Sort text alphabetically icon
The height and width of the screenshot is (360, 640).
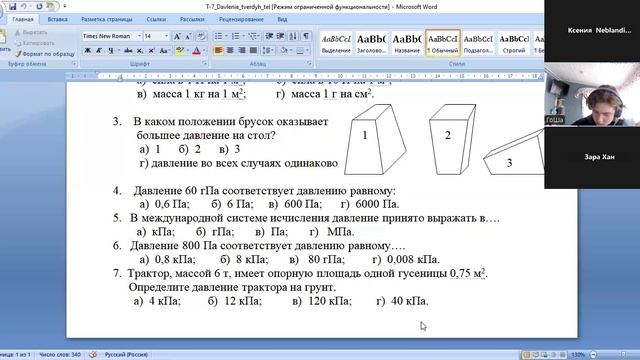click(x=293, y=36)
